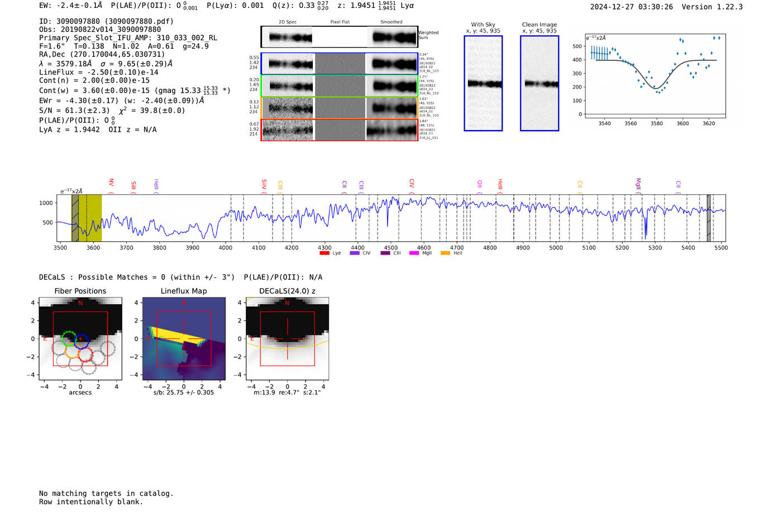The width and height of the screenshot is (782, 532).
Task: Click the RA,Dec coordinates line
Action: tap(102, 55)
